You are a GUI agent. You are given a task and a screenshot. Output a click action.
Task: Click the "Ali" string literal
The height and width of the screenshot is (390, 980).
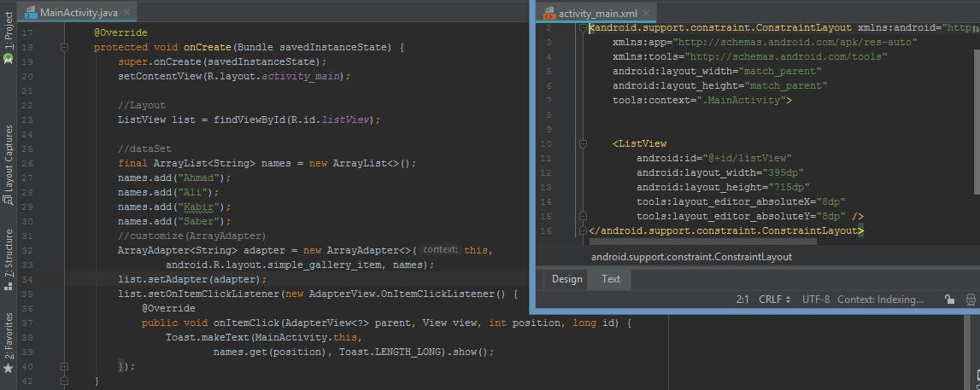click(x=193, y=192)
